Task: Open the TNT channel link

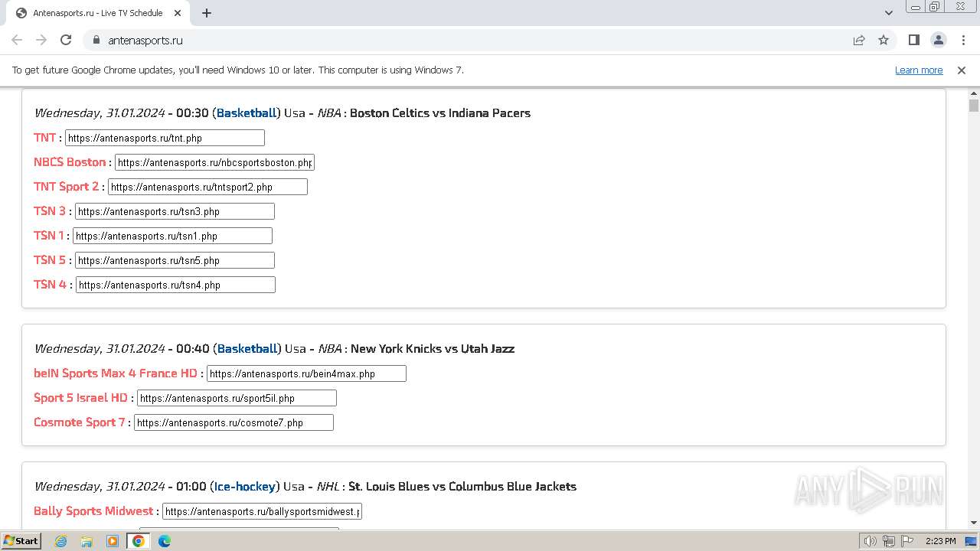Action: tap(45, 138)
